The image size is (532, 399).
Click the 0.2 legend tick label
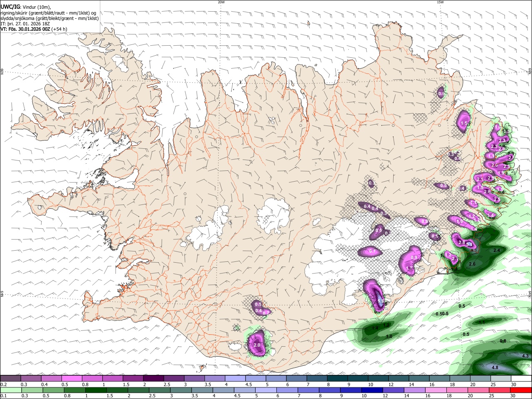pos(3,384)
